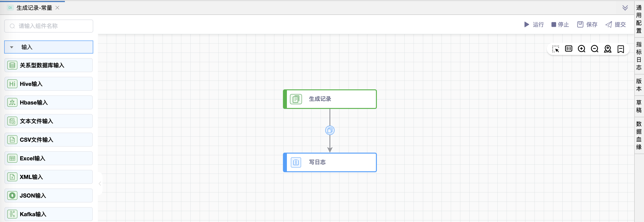Collapse the component panel with the side handle
This screenshot has height=222, width=644.
pos(100,183)
